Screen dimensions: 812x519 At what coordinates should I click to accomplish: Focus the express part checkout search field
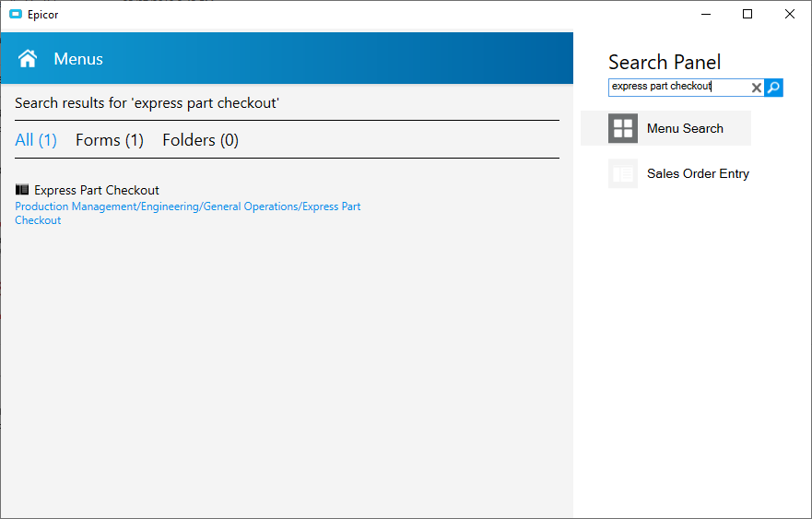pyautogui.click(x=679, y=87)
